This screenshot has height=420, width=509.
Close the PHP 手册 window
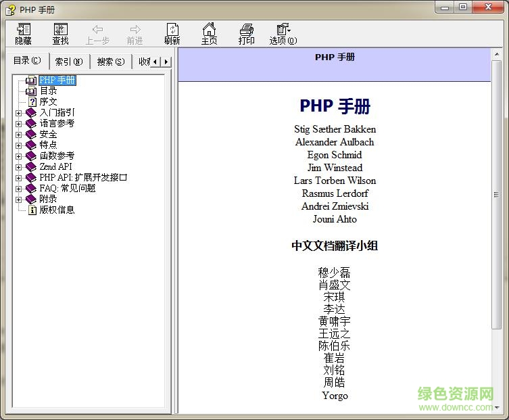pyautogui.click(x=488, y=7)
